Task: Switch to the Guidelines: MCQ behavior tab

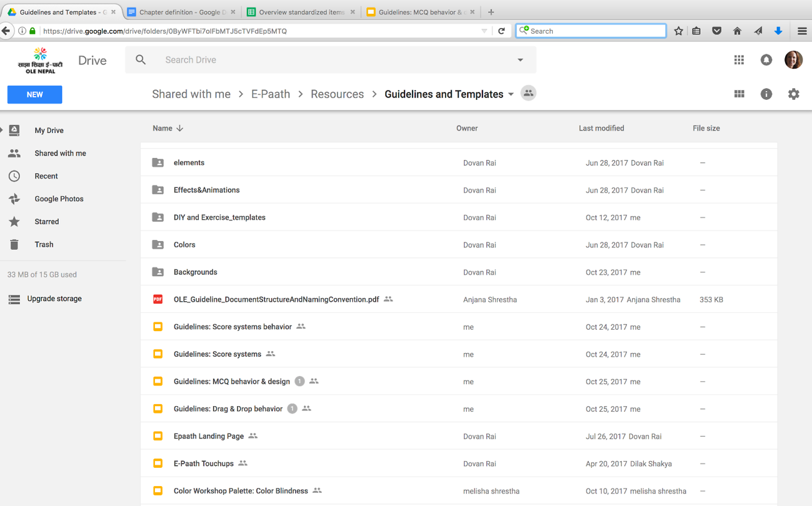Action: 420,12
